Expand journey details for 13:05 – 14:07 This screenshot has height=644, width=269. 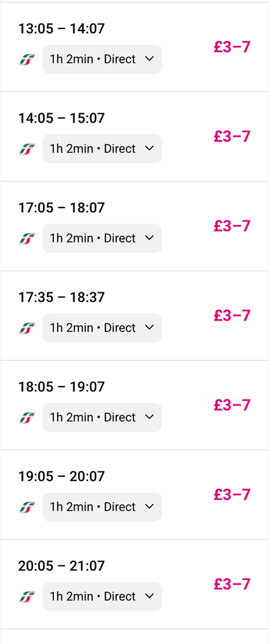pos(102,59)
